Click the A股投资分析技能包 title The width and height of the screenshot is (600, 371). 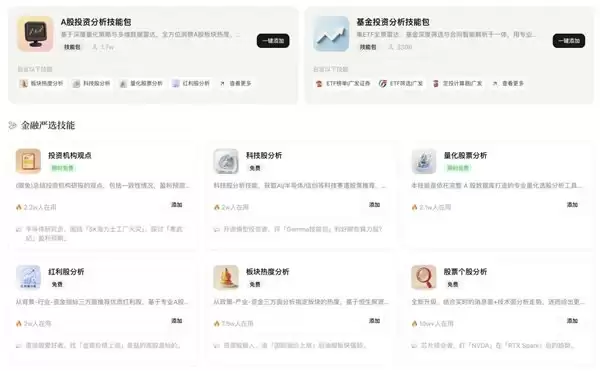(x=96, y=22)
